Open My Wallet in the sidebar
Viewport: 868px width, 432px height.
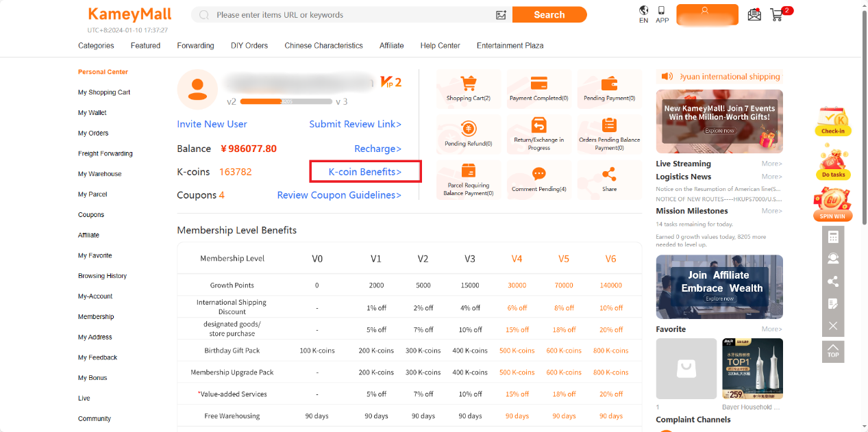coord(92,113)
